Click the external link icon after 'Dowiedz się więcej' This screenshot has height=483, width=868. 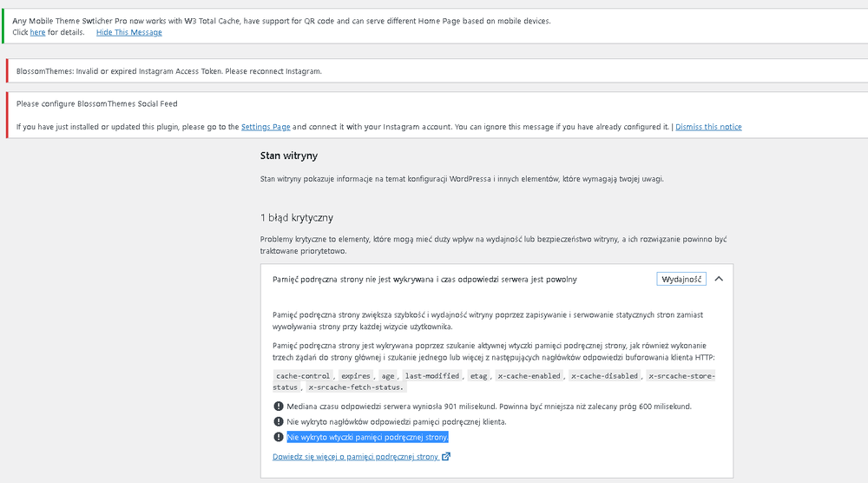[x=446, y=456]
